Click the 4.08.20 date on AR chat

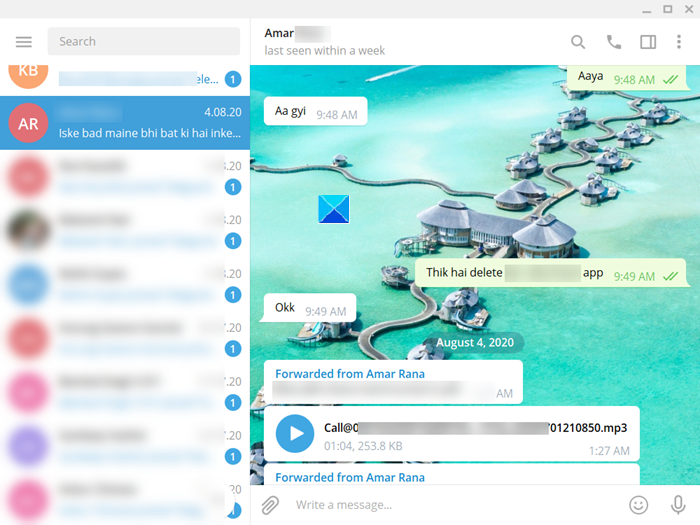[x=223, y=112]
